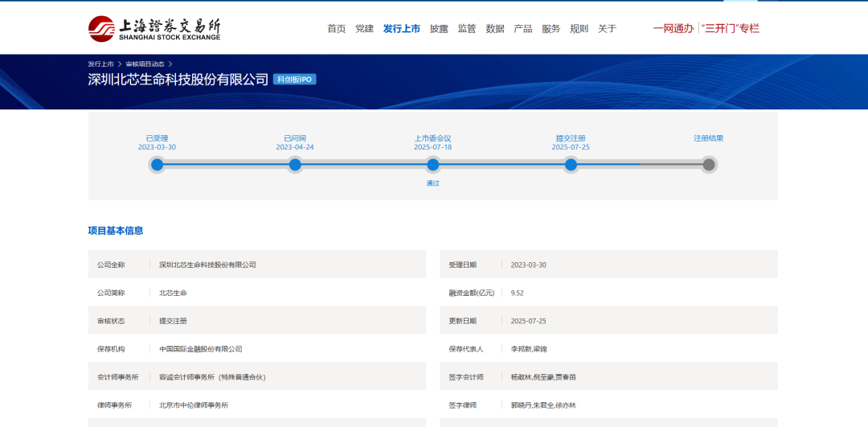Click accounting firm 容诚会计师事务所
This screenshot has height=427, width=868.
coord(212,378)
